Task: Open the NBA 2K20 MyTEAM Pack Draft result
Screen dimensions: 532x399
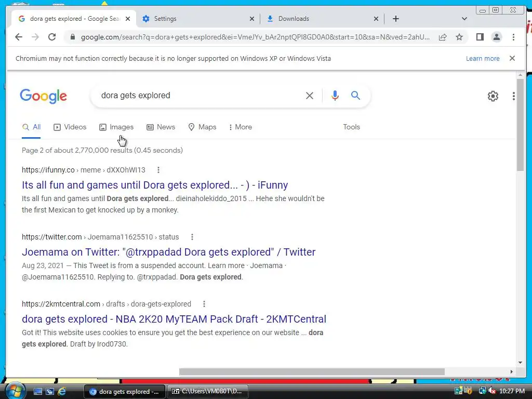Action: (174, 319)
